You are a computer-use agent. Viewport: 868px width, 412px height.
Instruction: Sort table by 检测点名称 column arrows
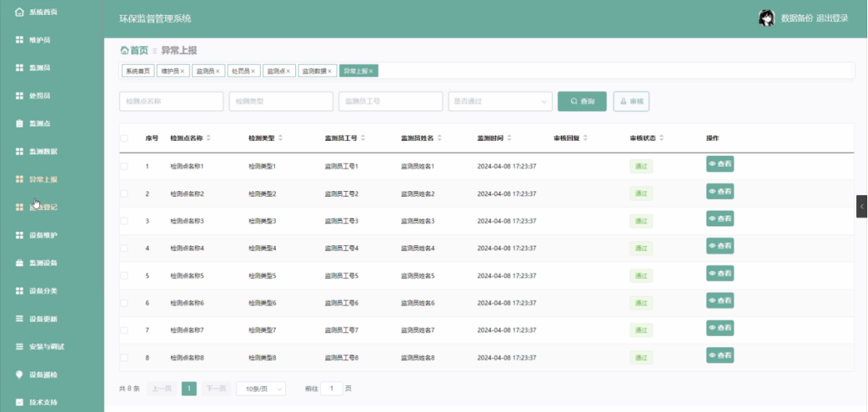pyautogui.click(x=208, y=138)
